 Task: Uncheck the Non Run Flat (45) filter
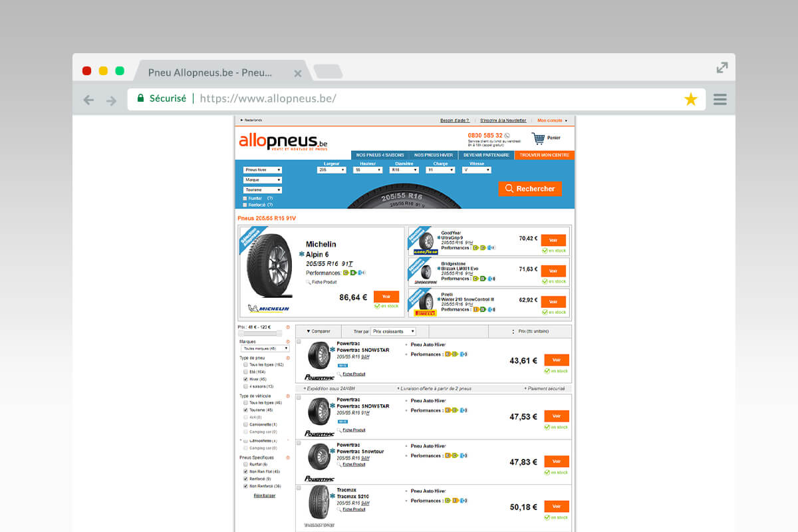point(245,471)
